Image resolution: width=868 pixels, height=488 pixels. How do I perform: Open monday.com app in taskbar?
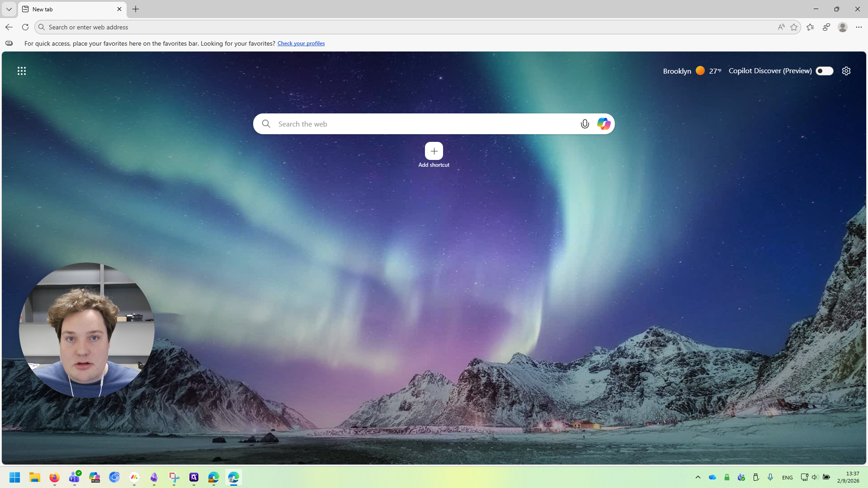[x=134, y=477]
